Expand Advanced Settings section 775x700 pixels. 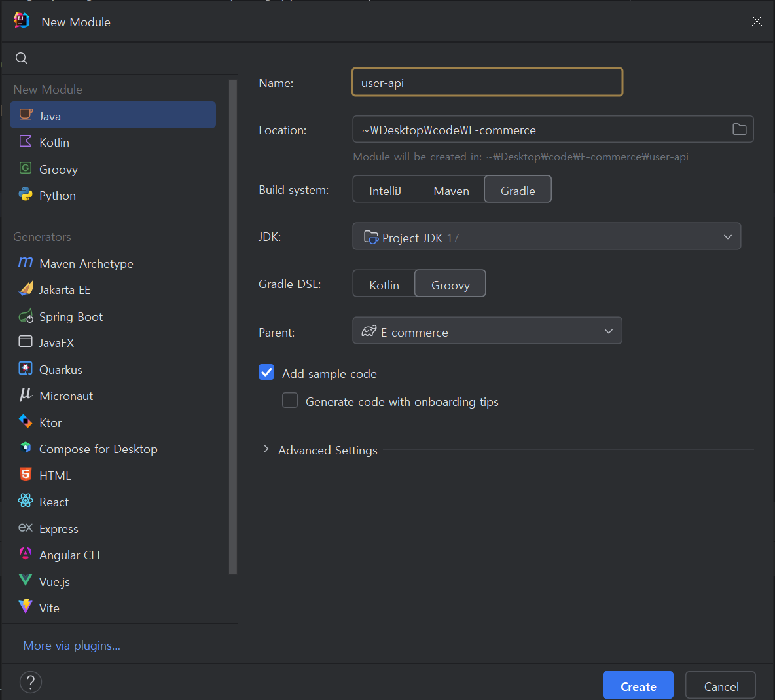(x=266, y=449)
